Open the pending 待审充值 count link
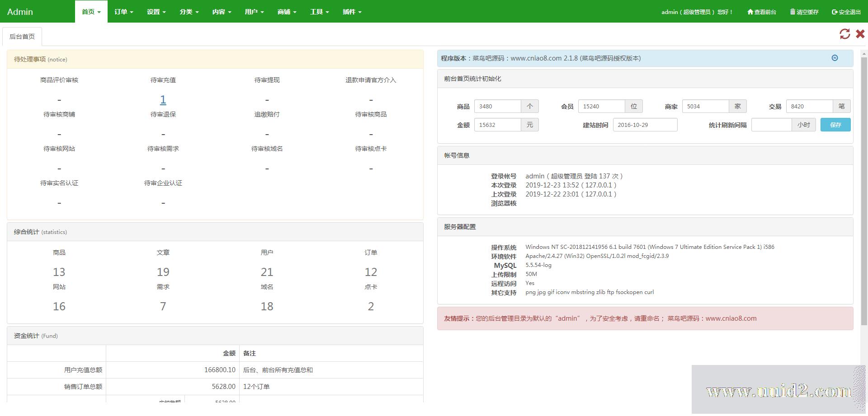The image size is (868, 416). 163,99
